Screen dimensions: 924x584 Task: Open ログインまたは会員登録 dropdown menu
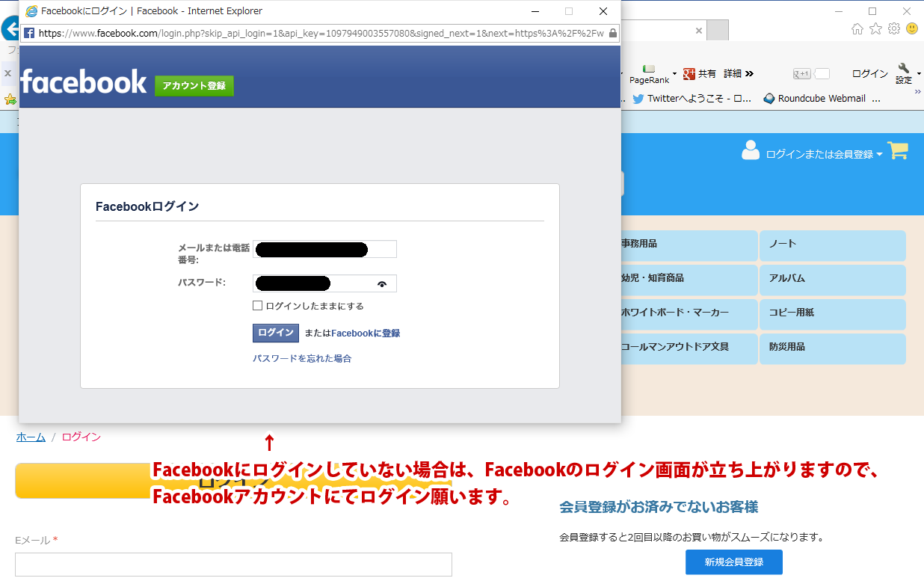[x=825, y=154]
